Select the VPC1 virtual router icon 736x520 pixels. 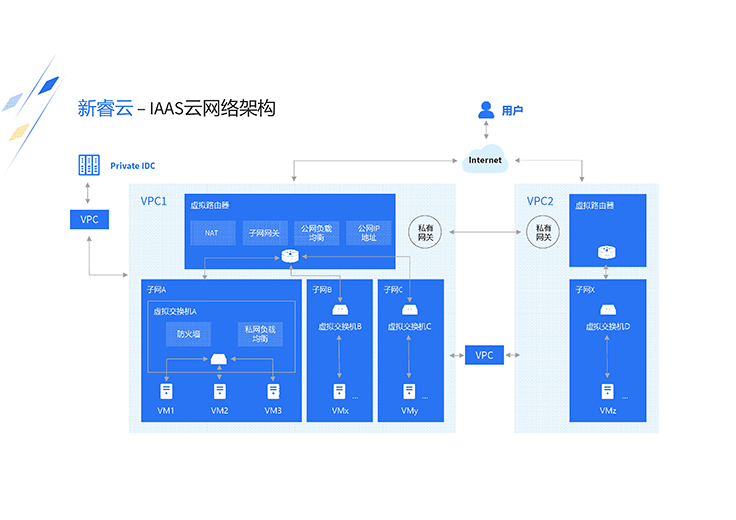tap(290, 256)
